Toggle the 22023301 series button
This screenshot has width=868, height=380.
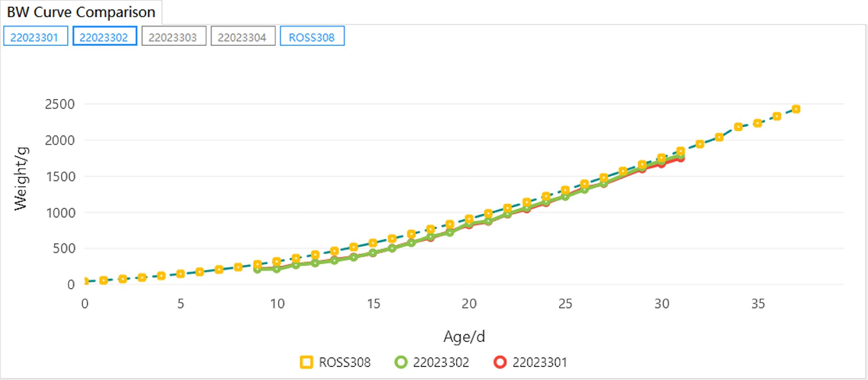tap(35, 37)
